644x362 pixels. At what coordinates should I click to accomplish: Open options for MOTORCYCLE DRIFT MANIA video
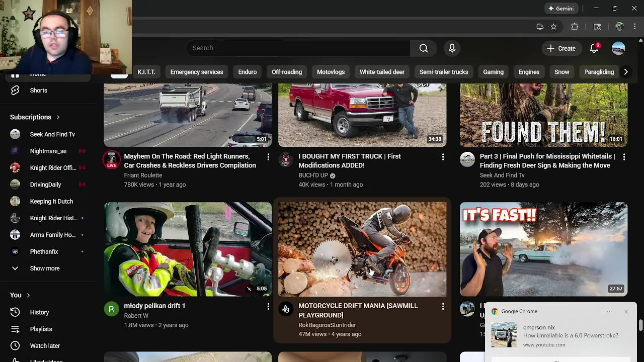(x=443, y=306)
